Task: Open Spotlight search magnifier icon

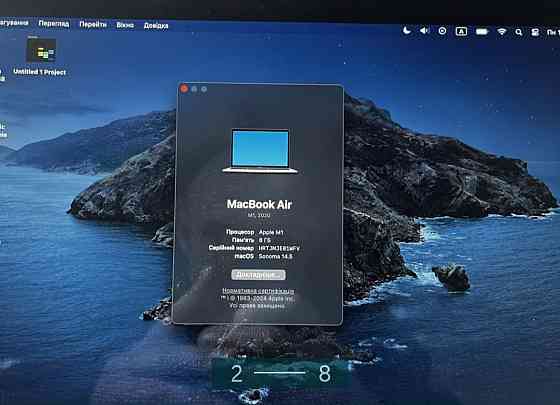Action: point(519,32)
